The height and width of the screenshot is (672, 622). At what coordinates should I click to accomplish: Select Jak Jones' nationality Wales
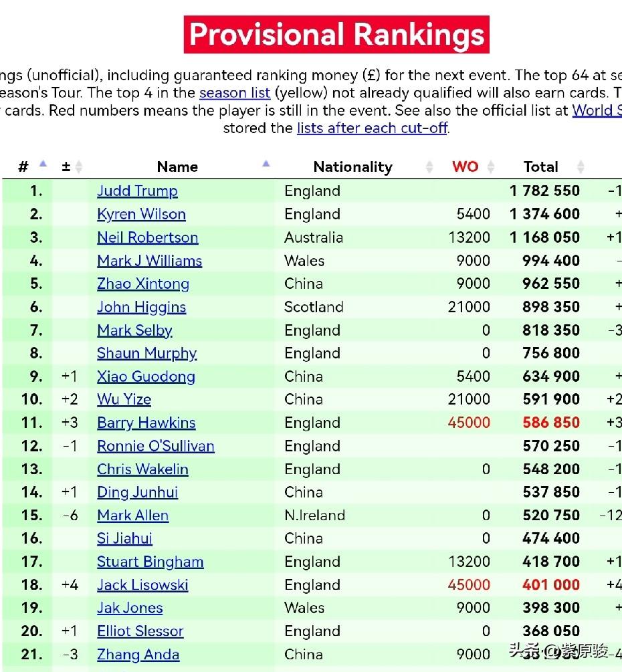click(304, 608)
